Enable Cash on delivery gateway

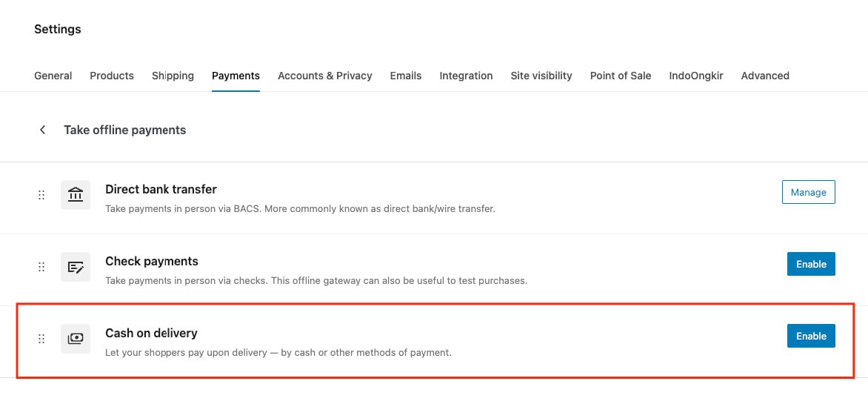(811, 336)
